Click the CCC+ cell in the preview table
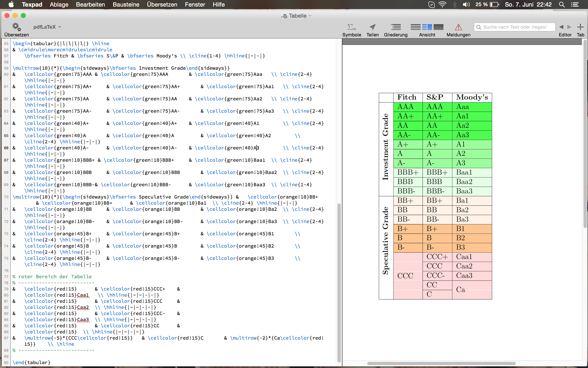The width and height of the screenshot is (588, 368). pos(437,257)
